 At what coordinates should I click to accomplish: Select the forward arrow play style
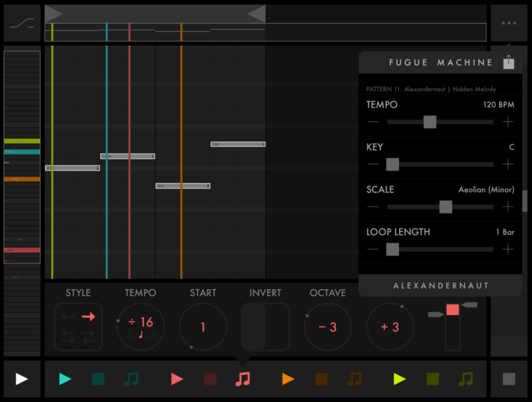89,317
